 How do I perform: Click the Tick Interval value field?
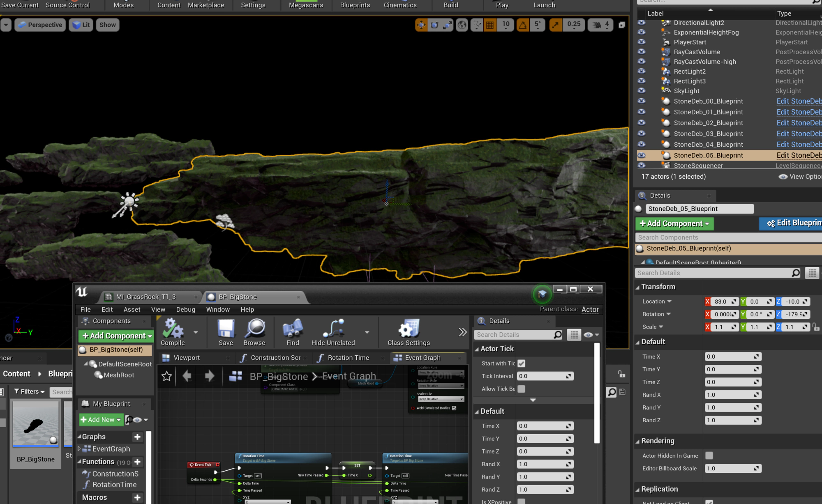tap(545, 376)
